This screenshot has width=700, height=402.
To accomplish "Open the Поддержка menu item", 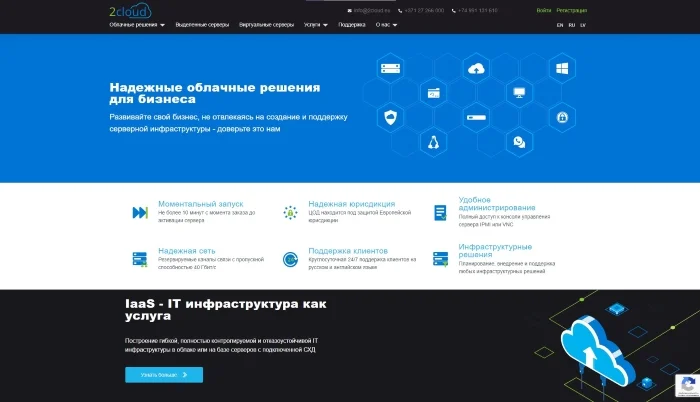I will pos(352,25).
